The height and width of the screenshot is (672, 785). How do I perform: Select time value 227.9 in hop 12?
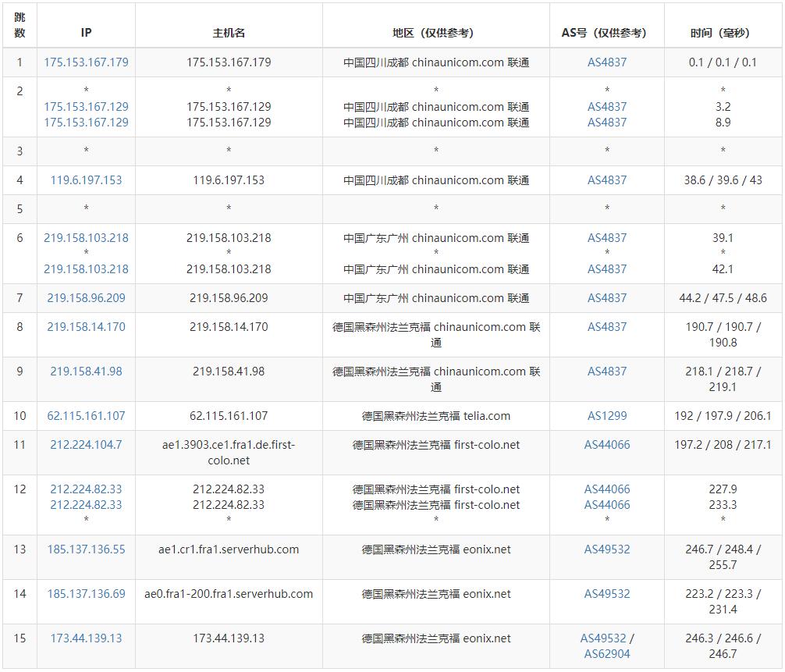(x=723, y=489)
